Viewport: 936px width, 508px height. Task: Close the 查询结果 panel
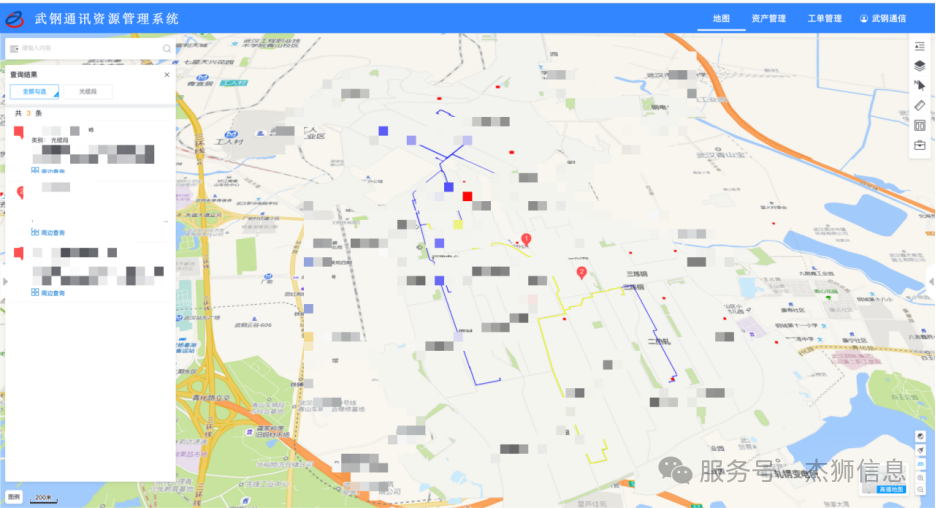(x=167, y=74)
